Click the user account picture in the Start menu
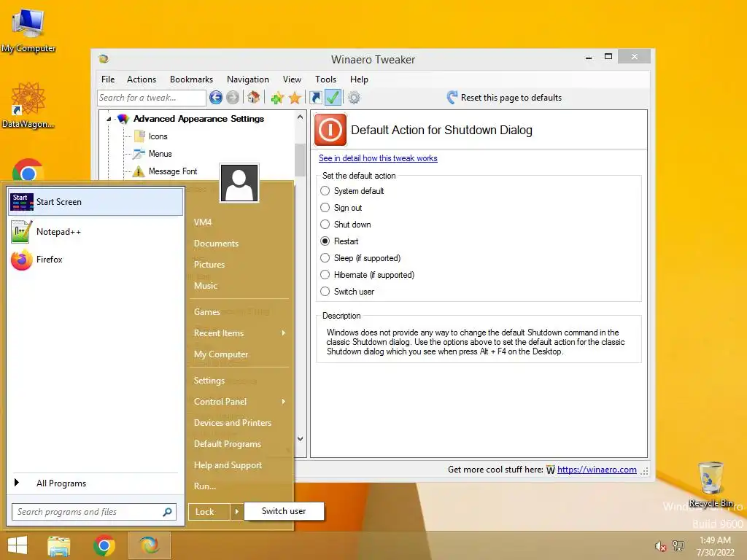This screenshot has height=560, width=747. click(x=239, y=183)
